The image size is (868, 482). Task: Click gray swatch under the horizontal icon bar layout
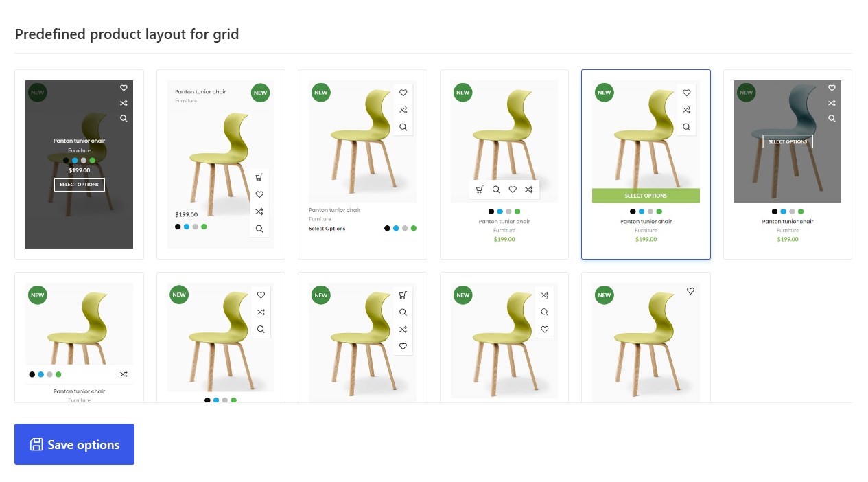click(x=508, y=211)
